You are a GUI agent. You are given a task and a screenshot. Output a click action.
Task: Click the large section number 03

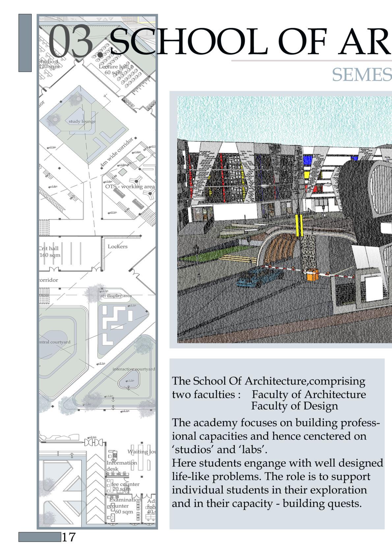coord(70,41)
